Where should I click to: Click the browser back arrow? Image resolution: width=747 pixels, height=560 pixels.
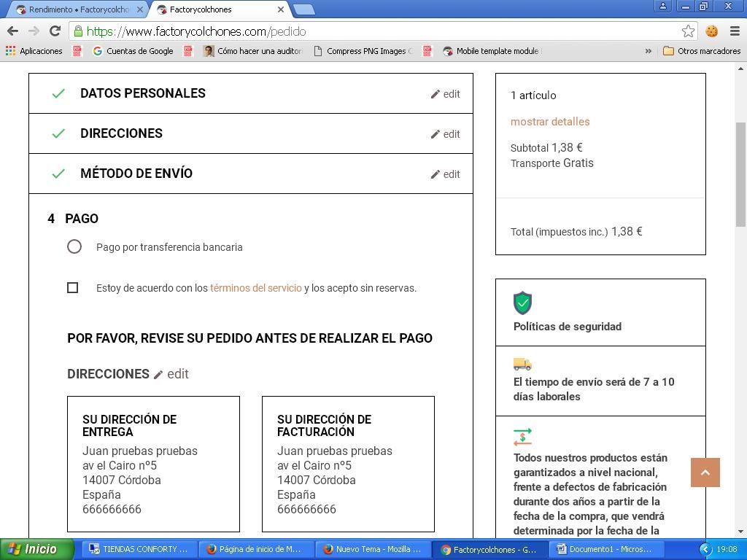click(13, 31)
